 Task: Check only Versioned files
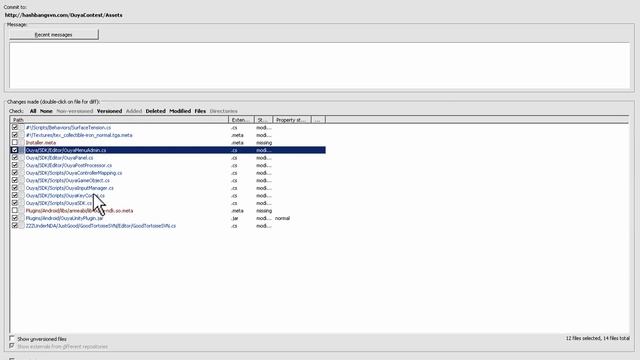tap(109, 111)
